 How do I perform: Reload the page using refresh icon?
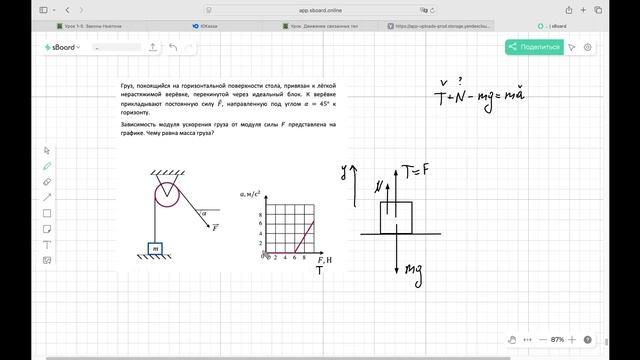432,10
